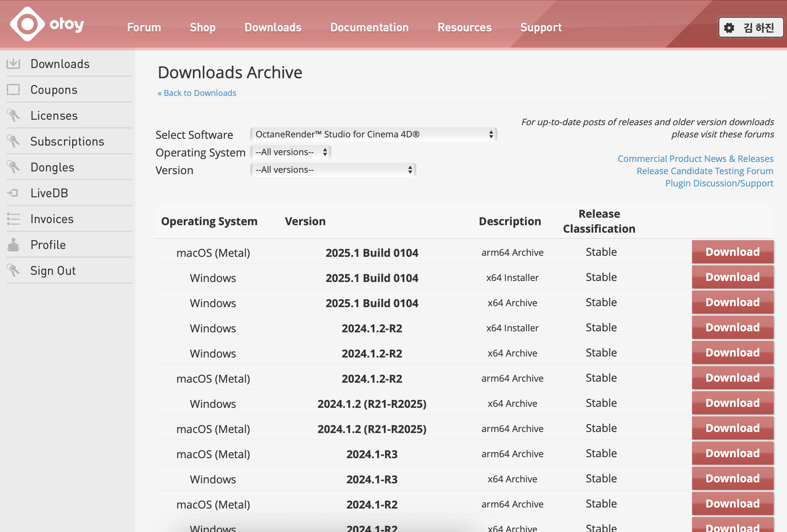Open Downloads in the left sidebar
Screen dimensions: 787x532
69,64
